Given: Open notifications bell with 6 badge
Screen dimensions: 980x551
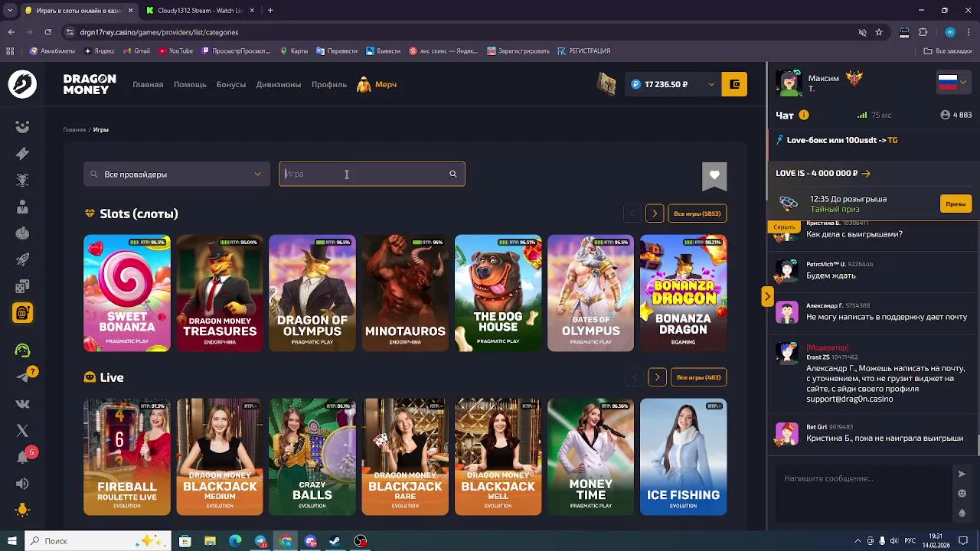Looking at the screenshot, I should [24, 456].
